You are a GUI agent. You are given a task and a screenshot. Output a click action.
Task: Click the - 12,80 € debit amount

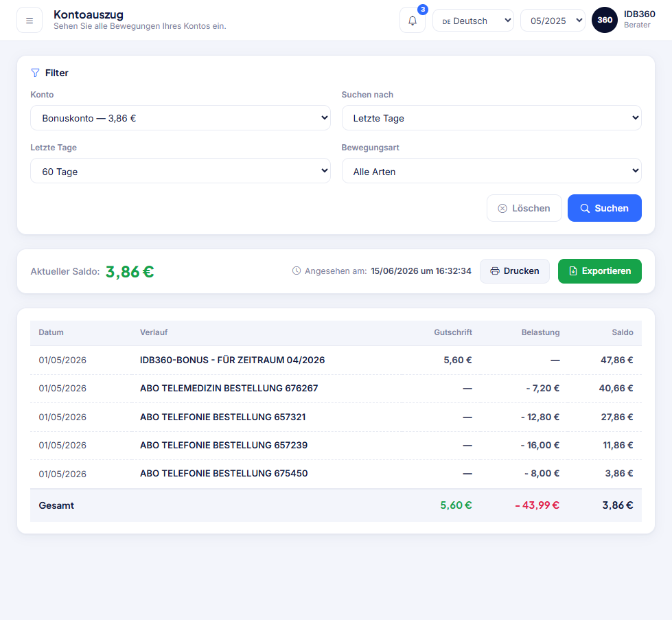coord(540,417)
